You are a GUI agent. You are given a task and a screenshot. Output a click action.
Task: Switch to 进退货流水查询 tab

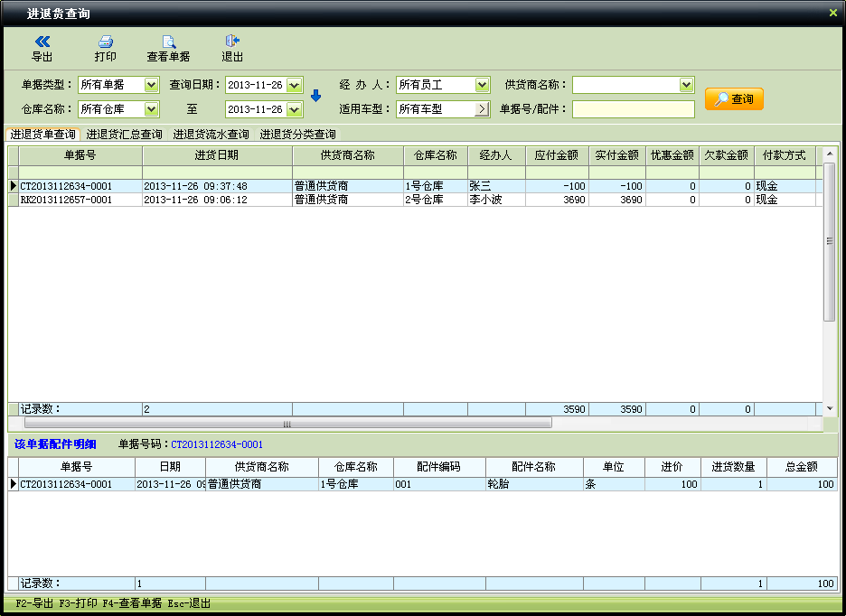211,135
